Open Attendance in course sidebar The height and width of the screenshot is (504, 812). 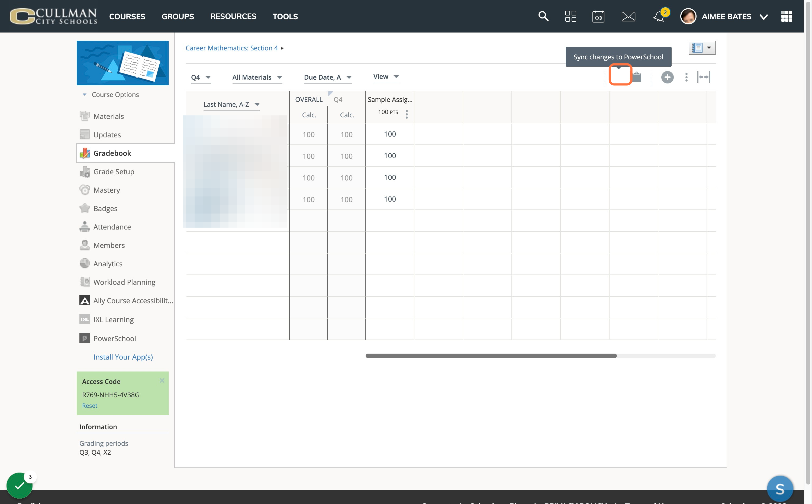coord(112,227)
